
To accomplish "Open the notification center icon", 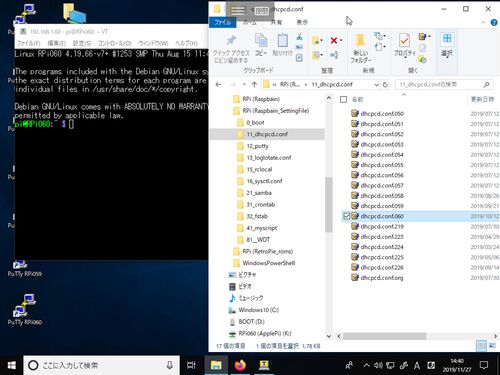I will click(484, 365).
